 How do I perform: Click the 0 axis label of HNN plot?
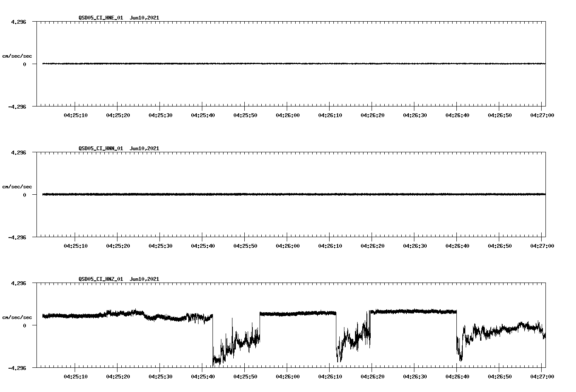25,195
